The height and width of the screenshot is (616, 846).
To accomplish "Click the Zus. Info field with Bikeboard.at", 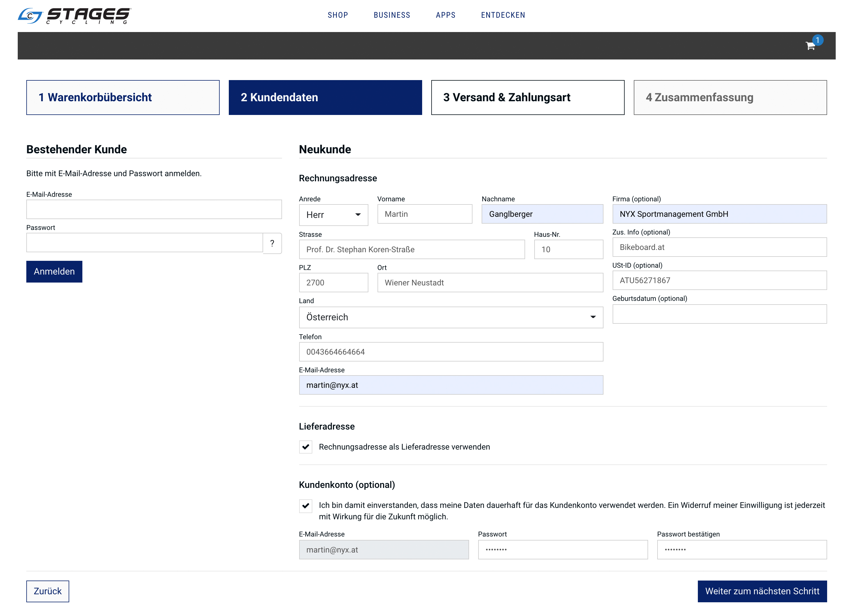I will click(719, 247).
